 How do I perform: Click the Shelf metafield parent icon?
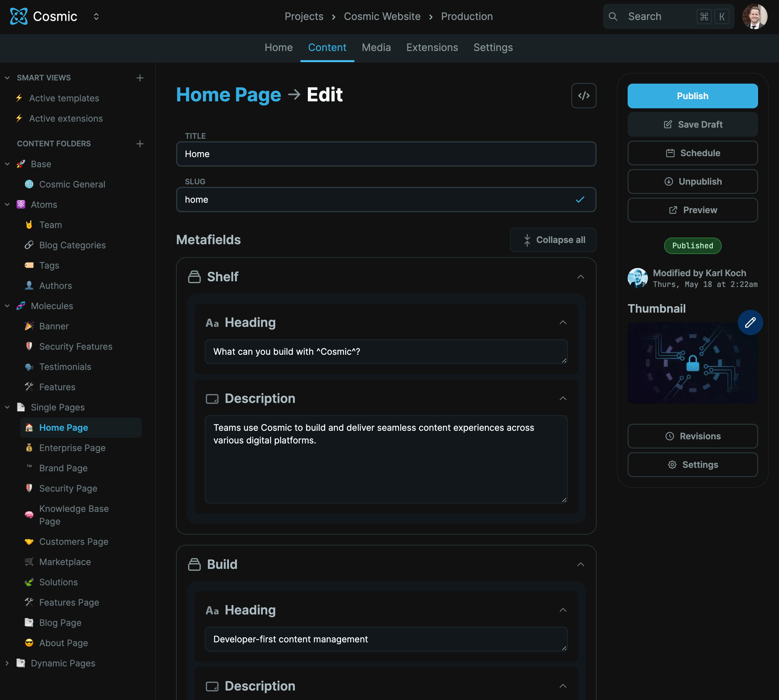tap(194, 277)
